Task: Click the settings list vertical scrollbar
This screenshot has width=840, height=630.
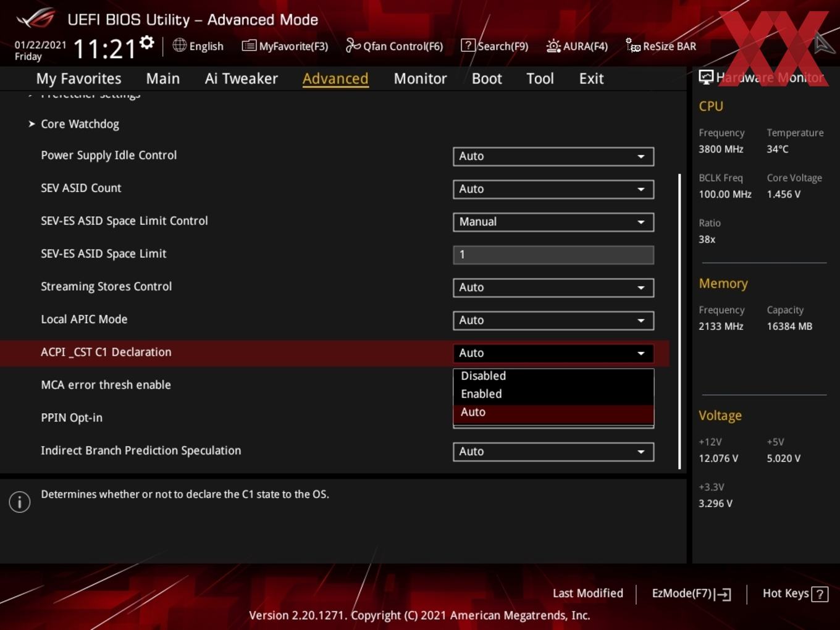Action: point(679,321)
